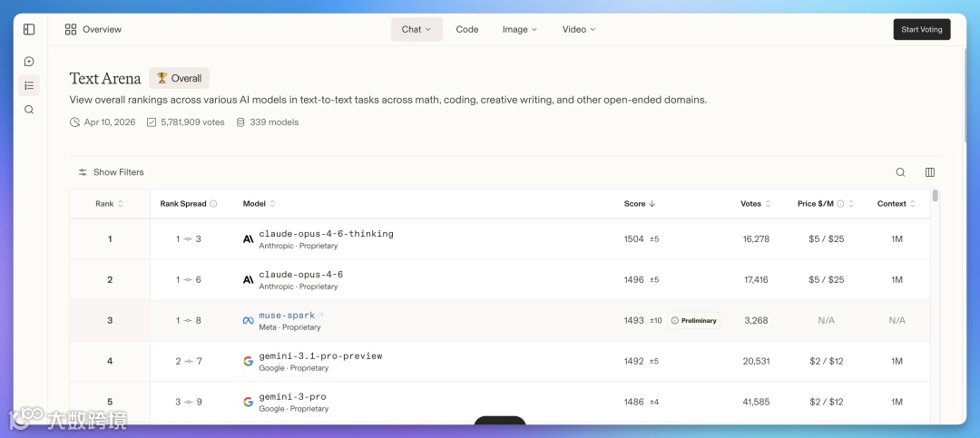Click Google logo beside gemini-3.1-pro-preview
The image size is (980, 438).
pyautogui.click(x=248, y=361)
